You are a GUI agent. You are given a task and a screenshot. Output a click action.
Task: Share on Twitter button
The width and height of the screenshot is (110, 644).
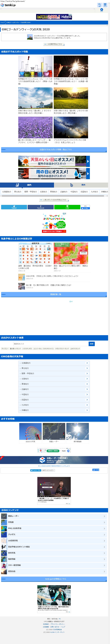tap(14, 207)
